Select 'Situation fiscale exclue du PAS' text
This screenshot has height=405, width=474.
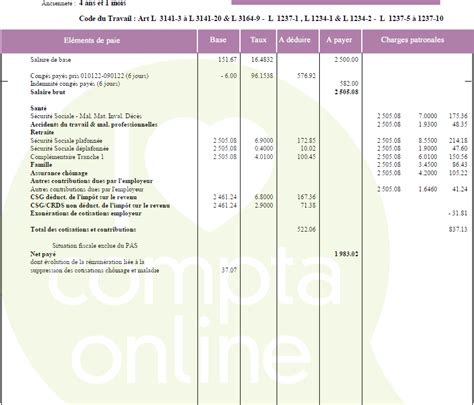(x=95, y=246)
